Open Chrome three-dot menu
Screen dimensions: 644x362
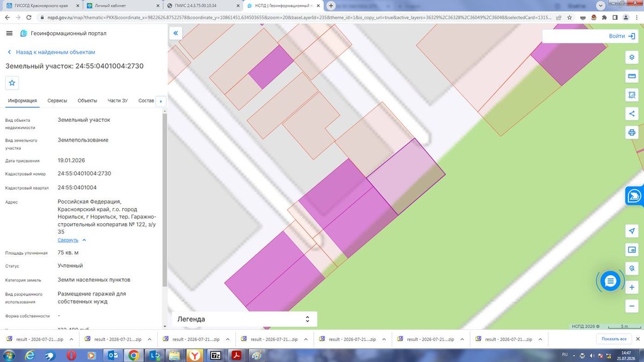click(637, 17)
